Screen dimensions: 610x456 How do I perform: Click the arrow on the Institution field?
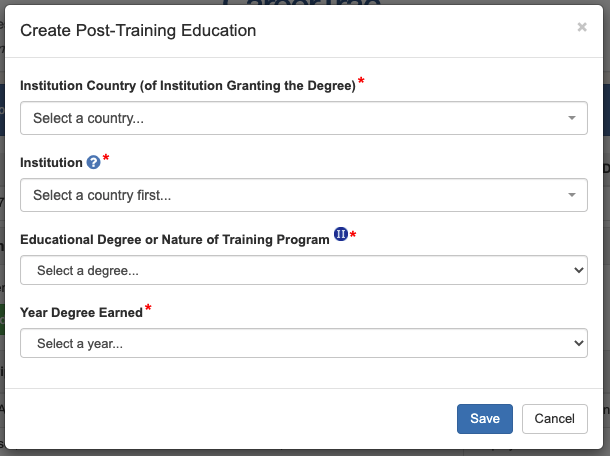pos(572,195)
